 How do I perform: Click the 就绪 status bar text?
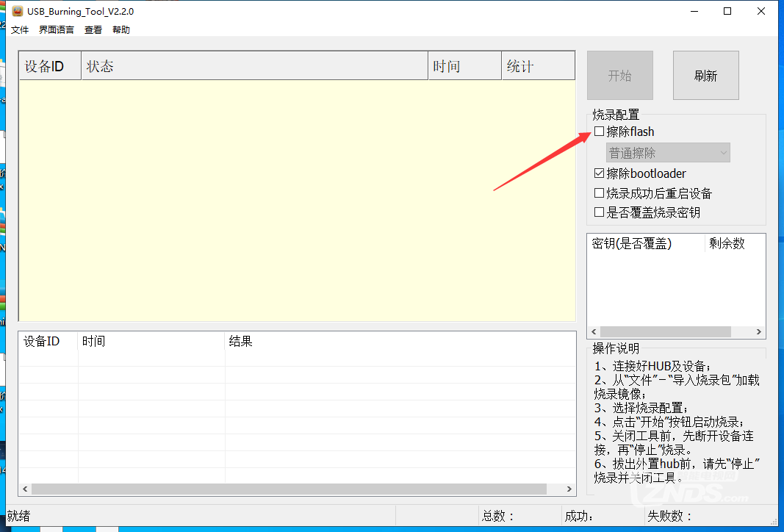18,516
